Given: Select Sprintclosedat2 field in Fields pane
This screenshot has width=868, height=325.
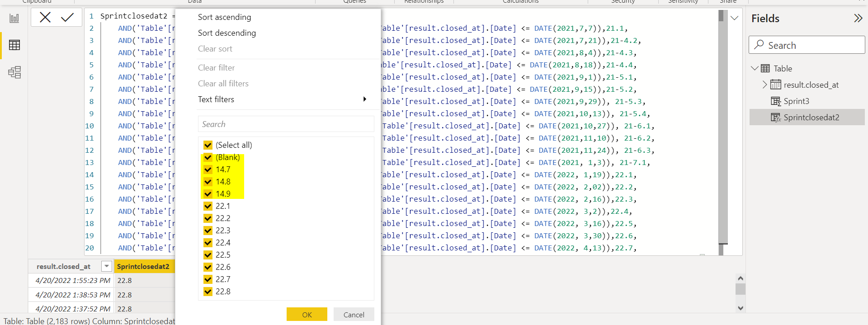Looking at the screenshot, I should pos(811,117).
